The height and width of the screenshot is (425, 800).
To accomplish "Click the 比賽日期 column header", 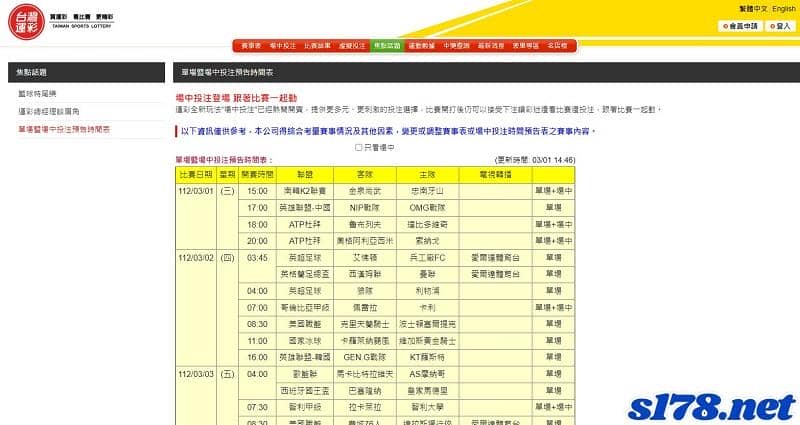I will 196,174.
